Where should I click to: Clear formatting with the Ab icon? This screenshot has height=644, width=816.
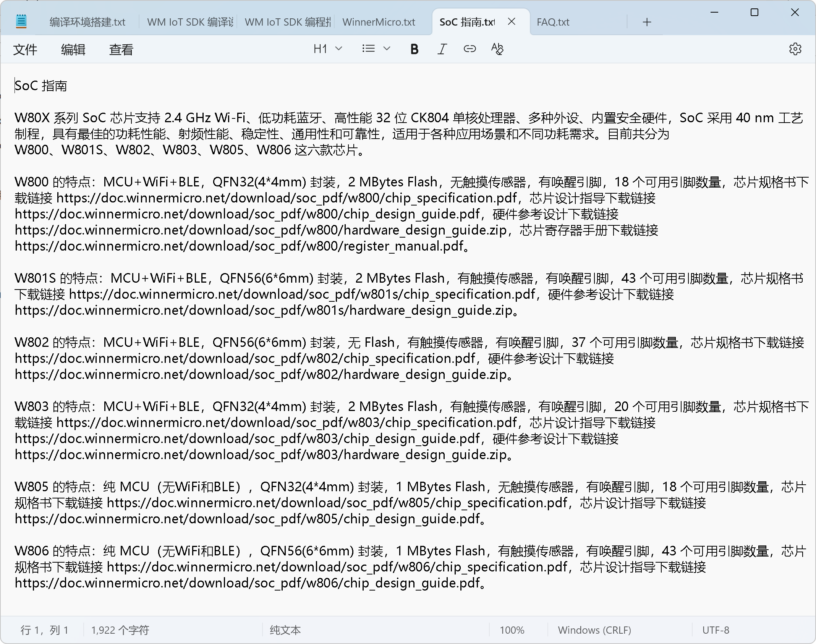click(497, 49)
